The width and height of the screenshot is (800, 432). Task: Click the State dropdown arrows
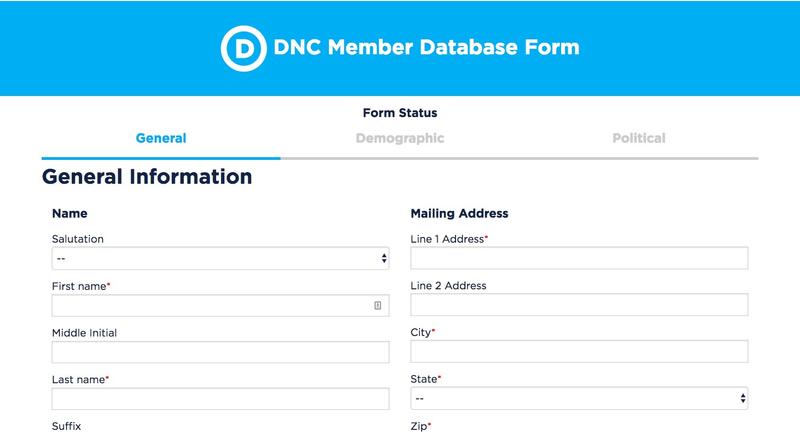[743, 398]
